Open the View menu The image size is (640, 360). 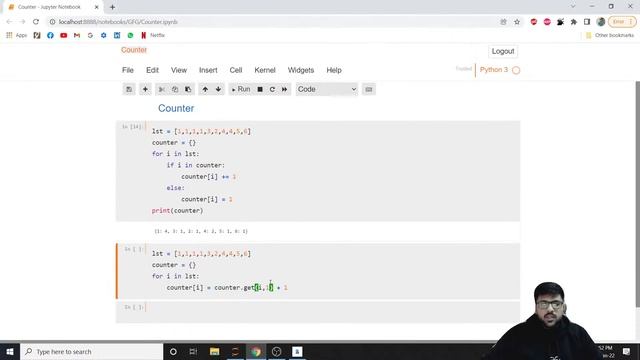[179, 70]
